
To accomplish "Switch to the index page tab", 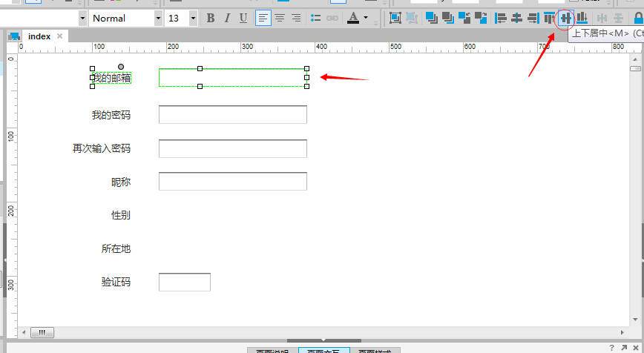I will coord(39,36).
